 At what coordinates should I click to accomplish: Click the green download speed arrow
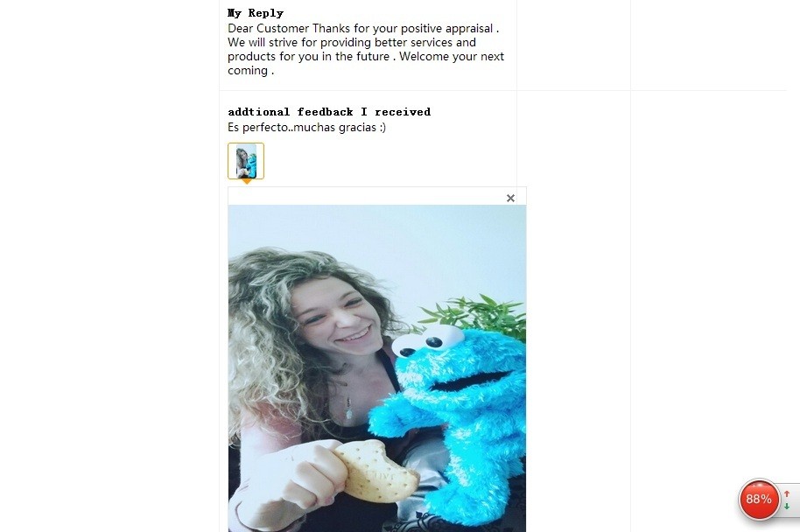pyautogui.click(x=787, y=506)
